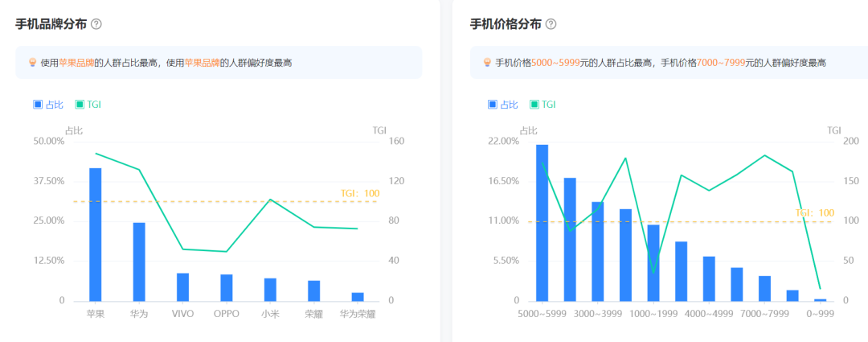Click the 7000~7999 axis label
868x342 pixels.
coord(764,314)
